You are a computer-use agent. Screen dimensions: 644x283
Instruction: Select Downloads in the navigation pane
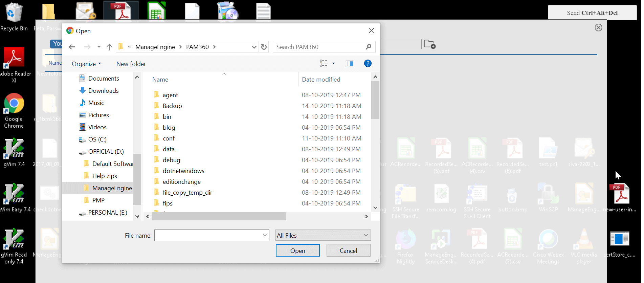99,90
